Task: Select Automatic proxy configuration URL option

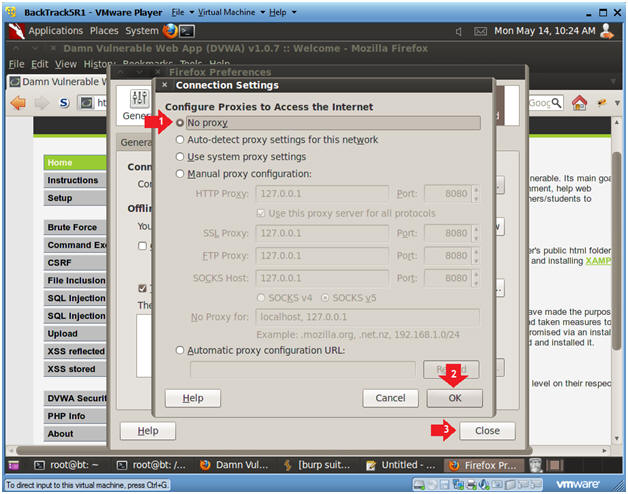Action: (x=180, y=350)
